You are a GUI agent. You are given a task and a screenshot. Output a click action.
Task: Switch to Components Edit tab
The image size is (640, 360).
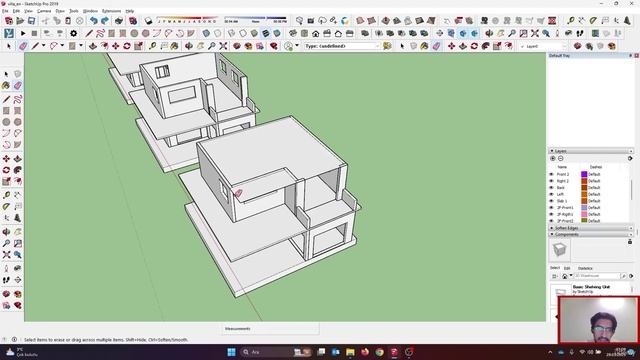pyautogui.click(x=567, y=268)
